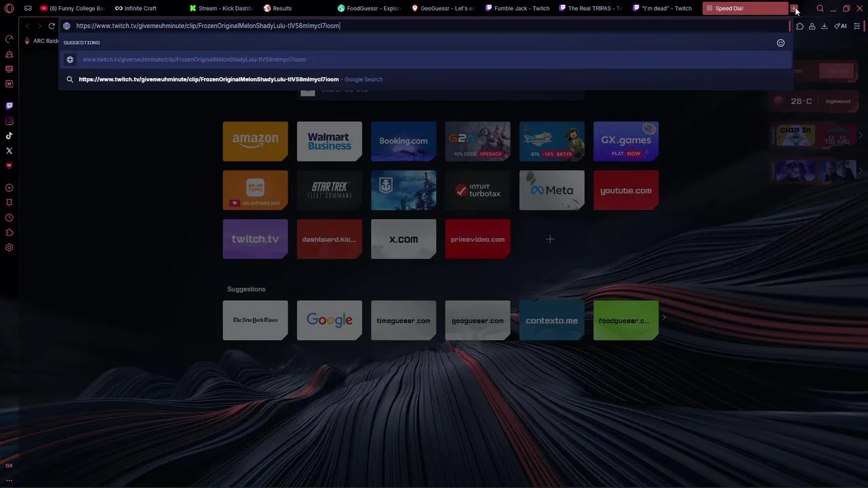The image size is (868, 488).
Task: Open Intuit TurboTax speed dial tile
Action: point(477,190)
